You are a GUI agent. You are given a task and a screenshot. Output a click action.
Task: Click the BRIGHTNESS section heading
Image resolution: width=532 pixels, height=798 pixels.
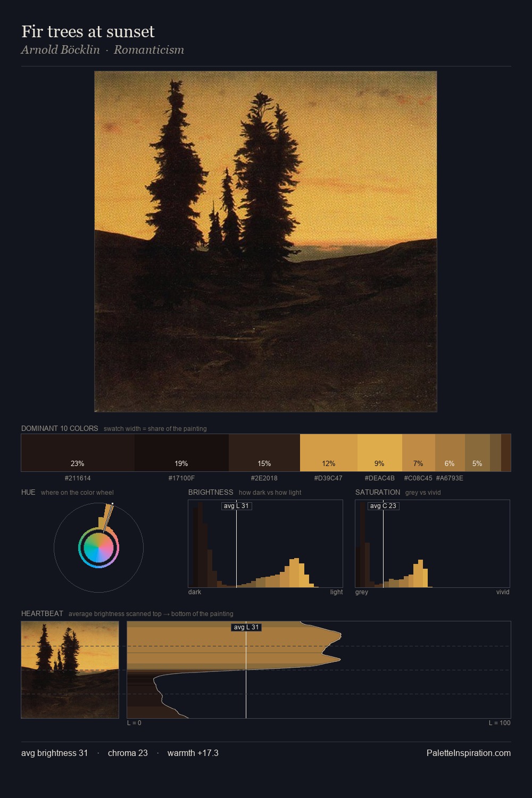pyautogui.click(x=211, y=492)
